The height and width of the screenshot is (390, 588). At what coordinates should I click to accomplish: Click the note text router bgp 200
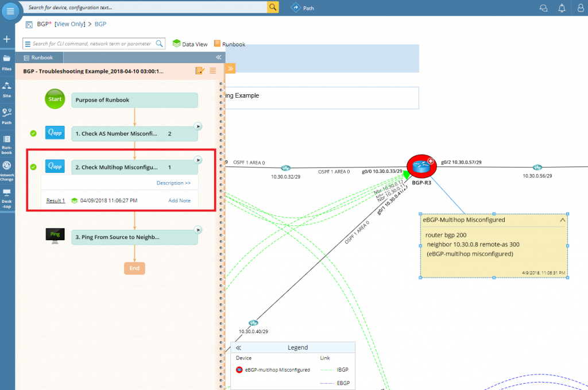[446, 235]
